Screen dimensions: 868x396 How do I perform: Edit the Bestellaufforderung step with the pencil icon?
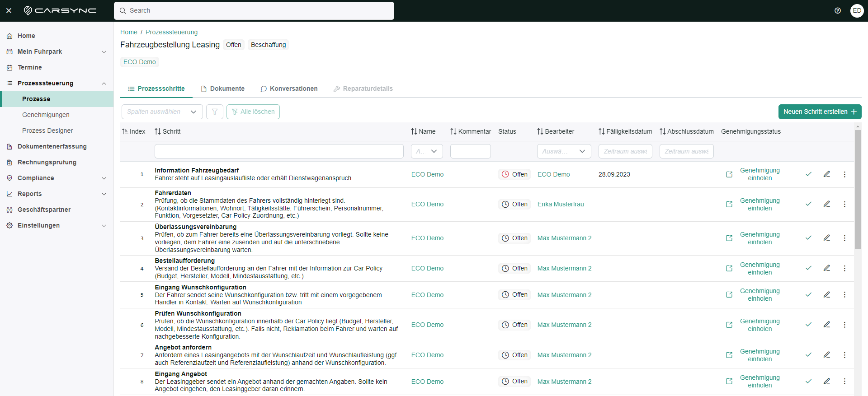(826, 268)
